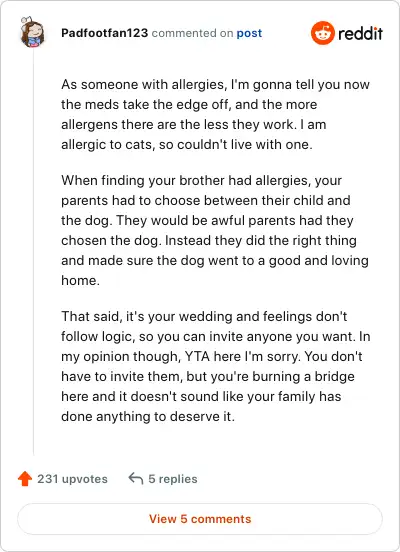The height and width of the screenshot is (552, 400).
Task: Click the line "chosen the dog. Instead they did"
Action: click(209, 240)
